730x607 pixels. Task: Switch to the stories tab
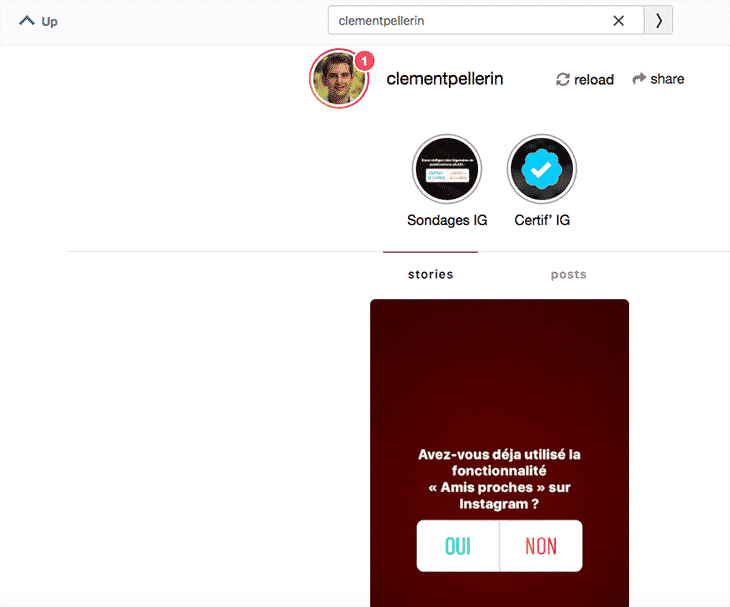430,274
